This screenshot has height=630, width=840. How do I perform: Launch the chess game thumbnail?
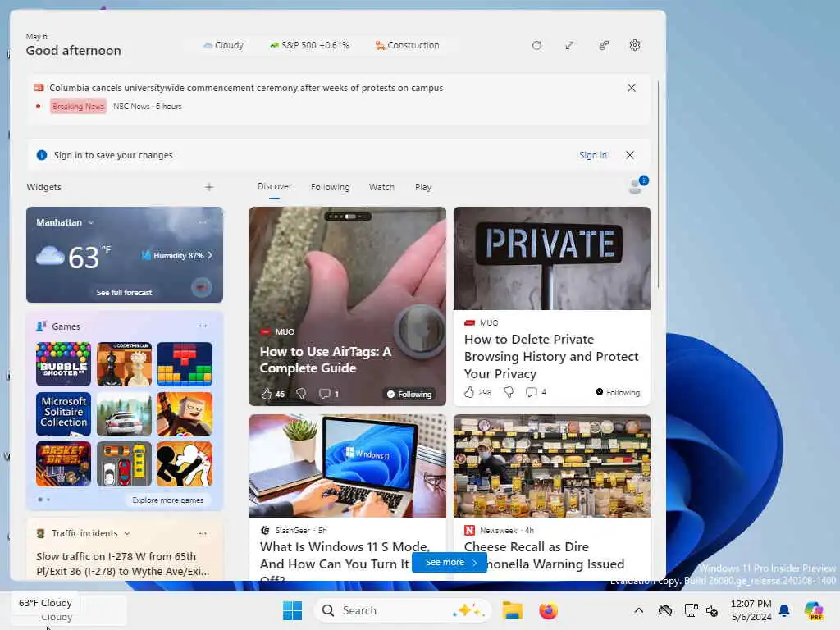(125, 364)
